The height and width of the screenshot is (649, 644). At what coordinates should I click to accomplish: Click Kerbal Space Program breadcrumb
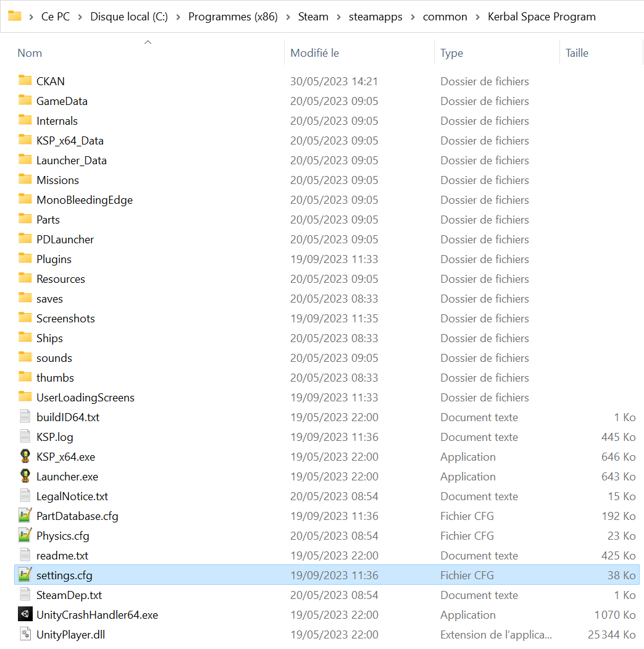pos(542,17)
